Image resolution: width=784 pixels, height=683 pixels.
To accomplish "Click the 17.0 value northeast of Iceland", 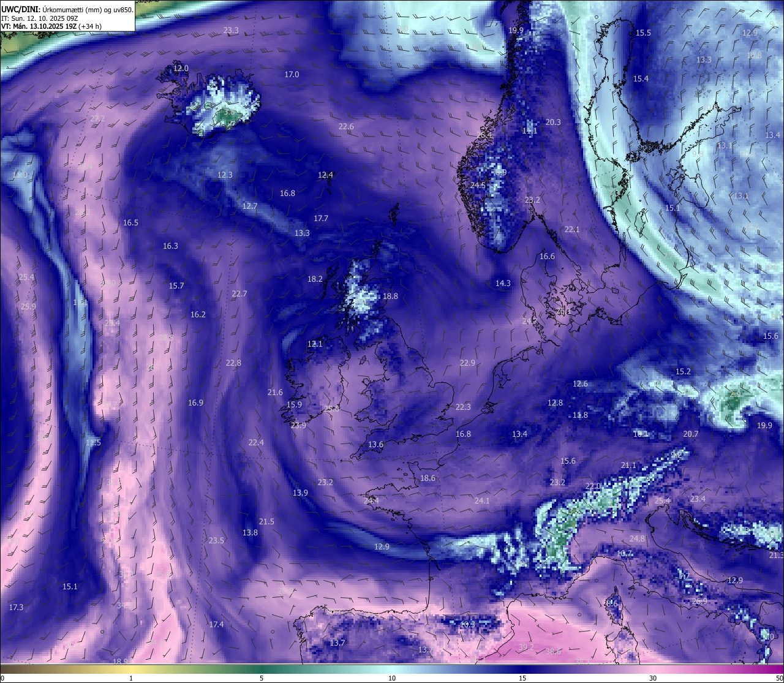I will click(292, 75).
